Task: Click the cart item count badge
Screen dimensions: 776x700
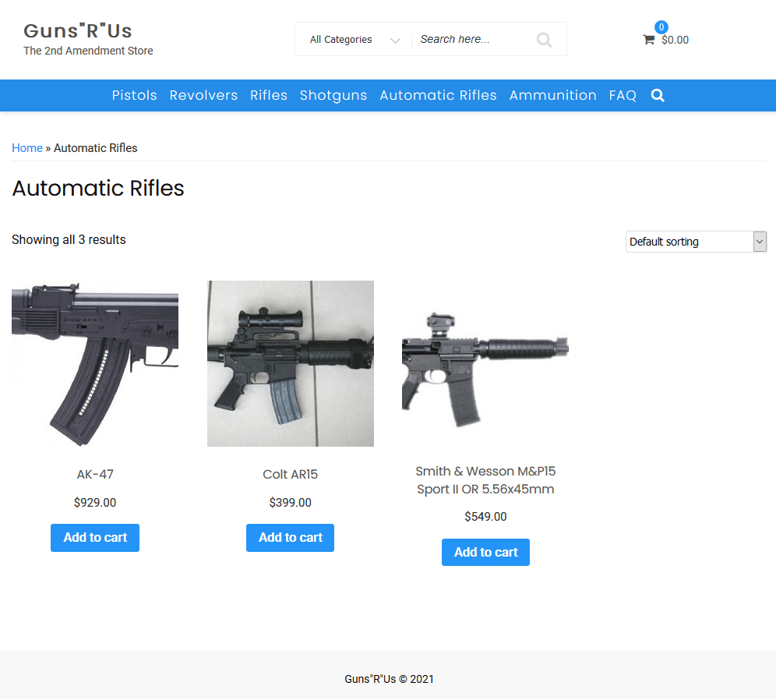Action: click(661, 27)
